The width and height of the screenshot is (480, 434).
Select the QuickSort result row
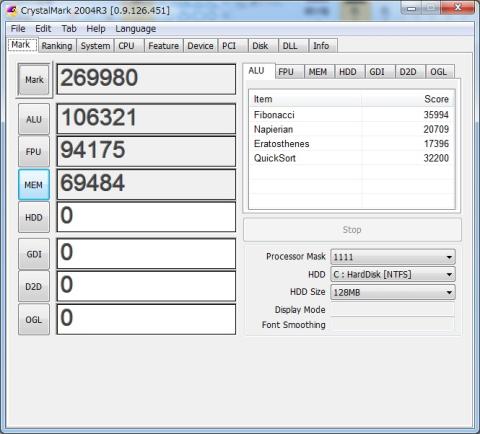pos(352,158)
